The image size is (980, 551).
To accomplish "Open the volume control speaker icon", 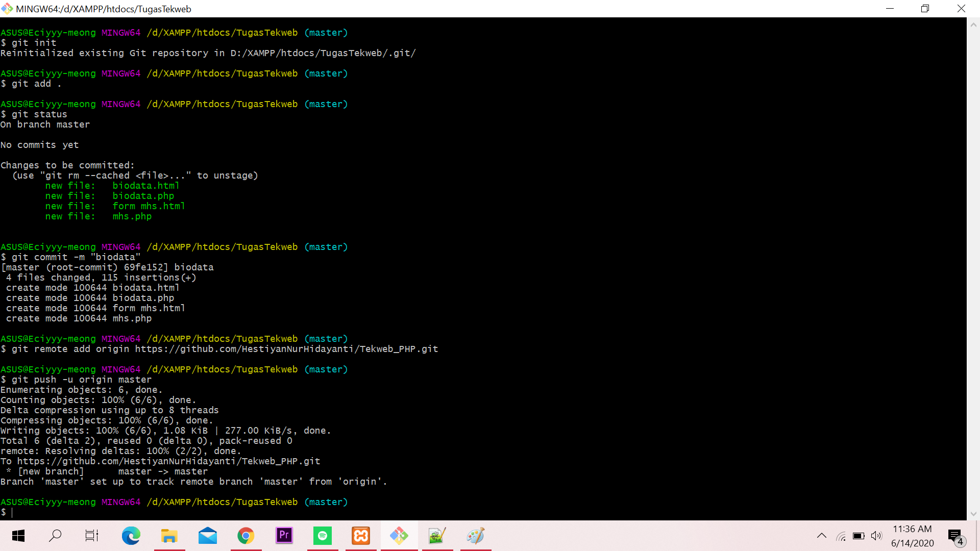I will [x=876, y=536].
